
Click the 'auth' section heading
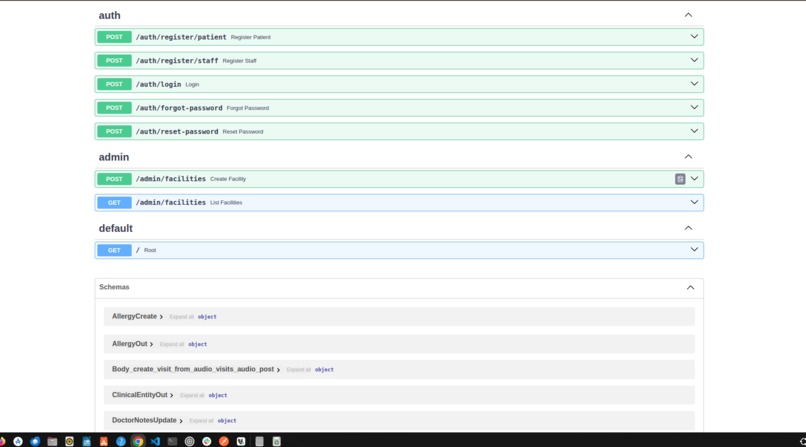[x=109, y=15]
